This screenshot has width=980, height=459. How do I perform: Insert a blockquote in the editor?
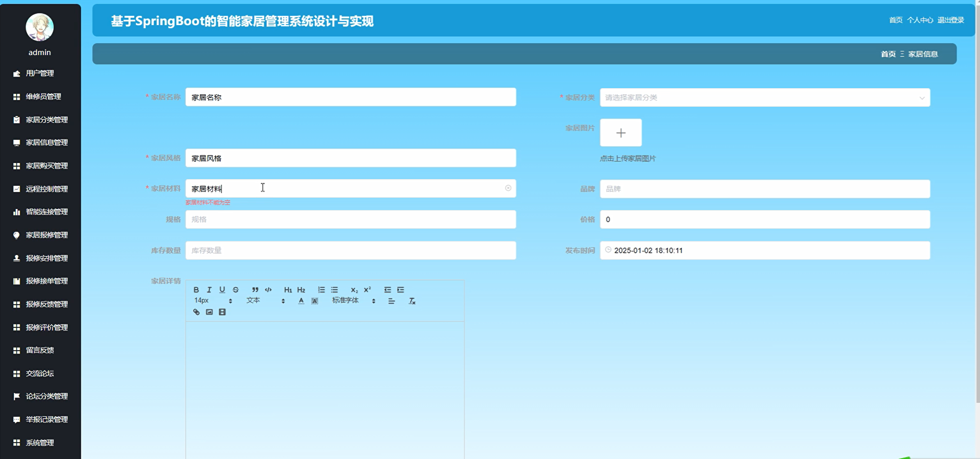(255, 289)
